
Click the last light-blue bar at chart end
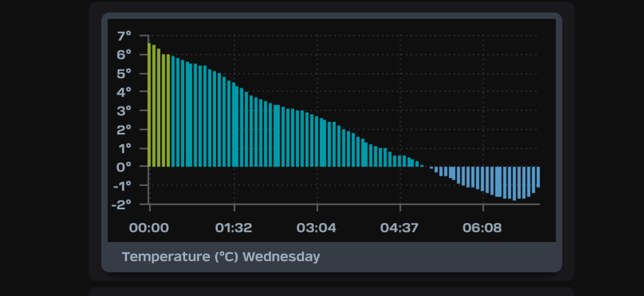tap(538, 177)
